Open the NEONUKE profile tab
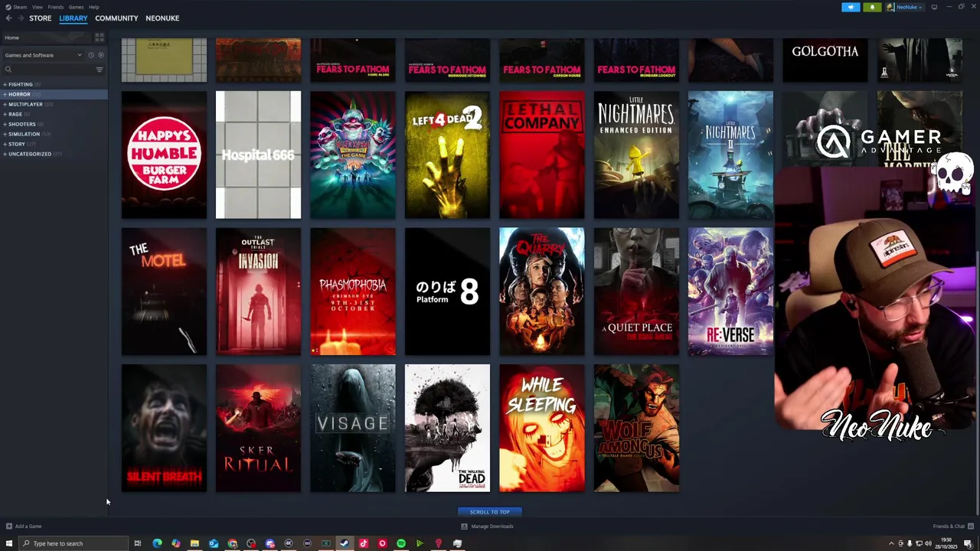 pyautogui.click(x=162, y=18)
